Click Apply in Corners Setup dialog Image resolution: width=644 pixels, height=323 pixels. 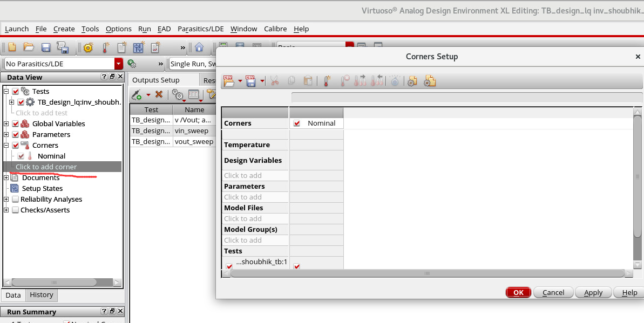[x=593, y=292]
